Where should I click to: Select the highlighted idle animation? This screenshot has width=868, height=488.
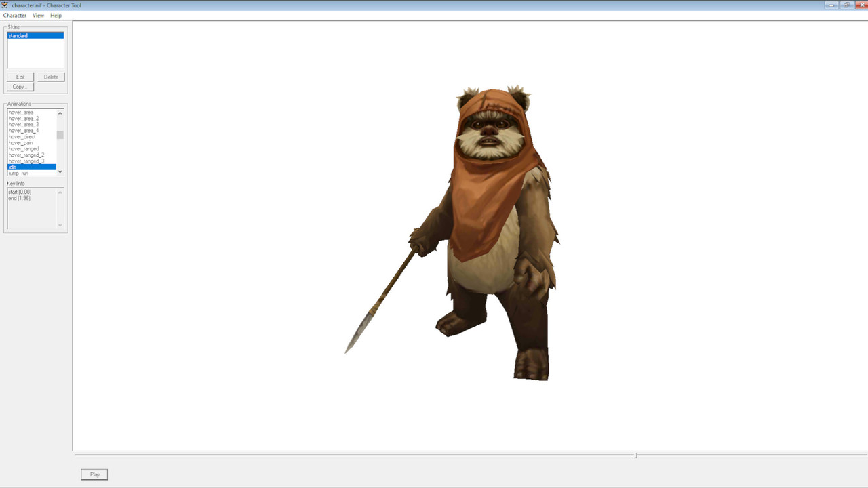point(32,167)
